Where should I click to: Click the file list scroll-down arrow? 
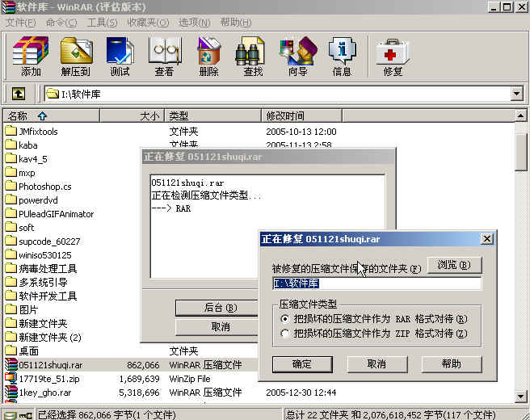click(x=521, y=396)
